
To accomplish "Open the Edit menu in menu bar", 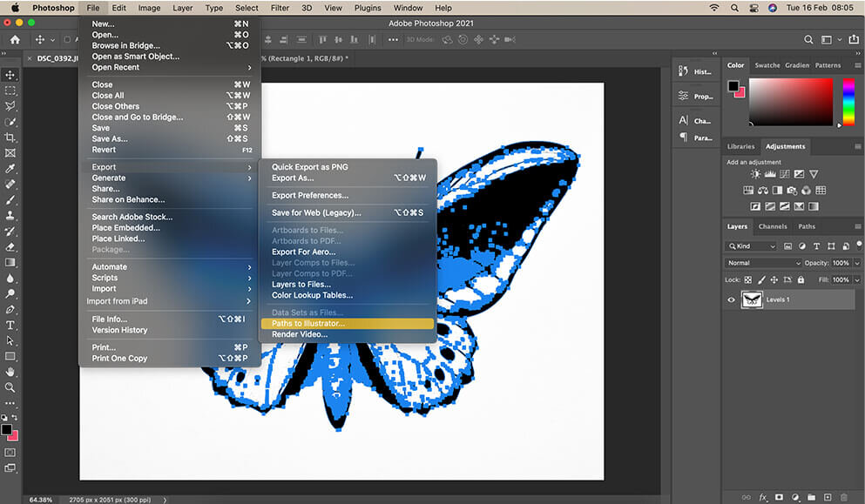I will coord(118,8).
